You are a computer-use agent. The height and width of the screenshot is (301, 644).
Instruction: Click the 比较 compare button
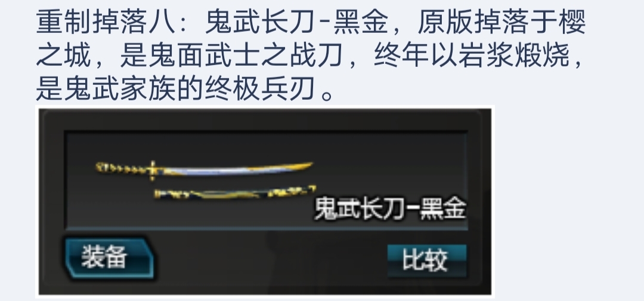(x=427, y=260)
